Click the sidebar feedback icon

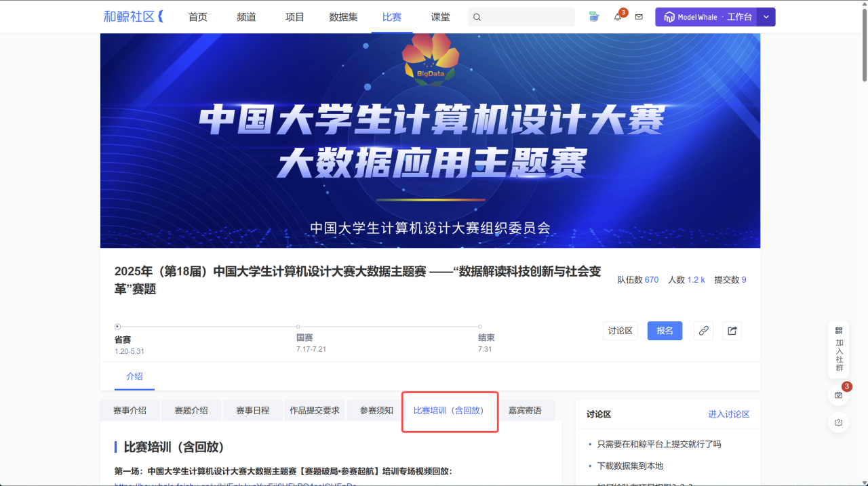tap(839, 422)
